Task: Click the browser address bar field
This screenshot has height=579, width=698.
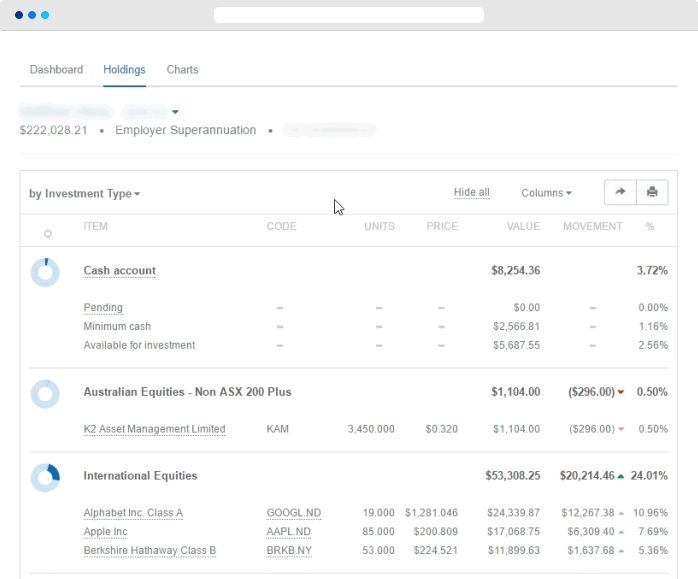Action: (348, 15)
